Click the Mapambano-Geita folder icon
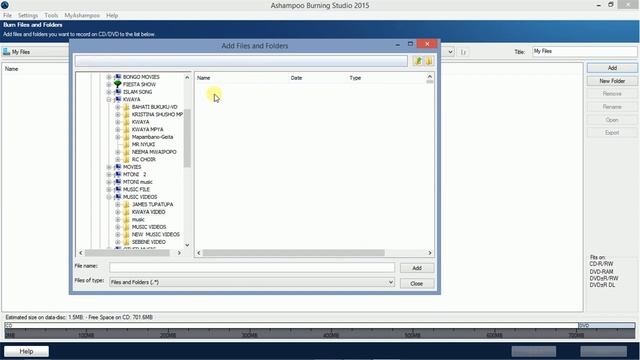Screen dimensions: 640x360 [127, 137]
